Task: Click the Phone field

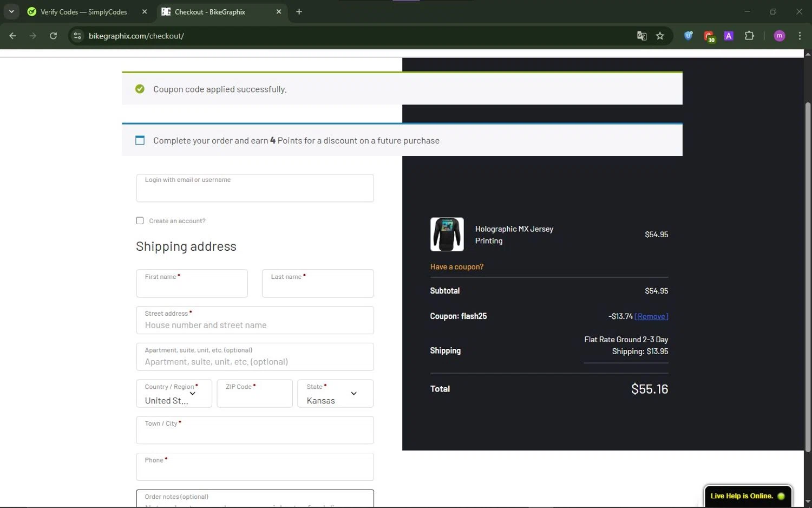Action: click(255, 467)
